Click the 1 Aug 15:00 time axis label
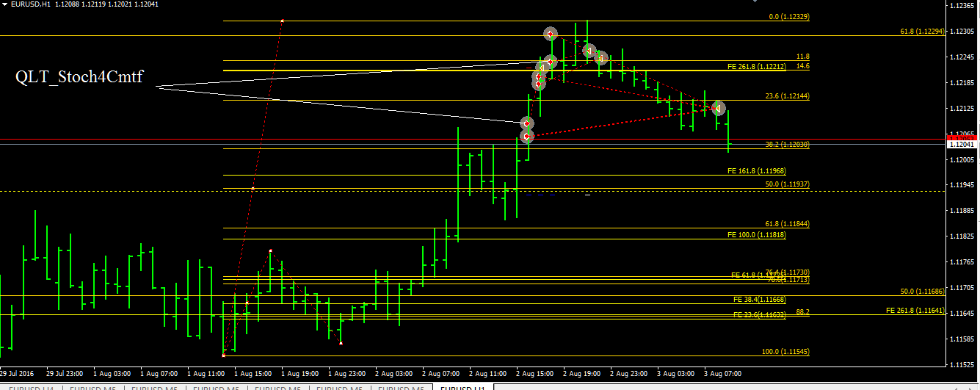The height and width of the screenshot is (390, 980). pyautogui.click(x=253, y=372)
